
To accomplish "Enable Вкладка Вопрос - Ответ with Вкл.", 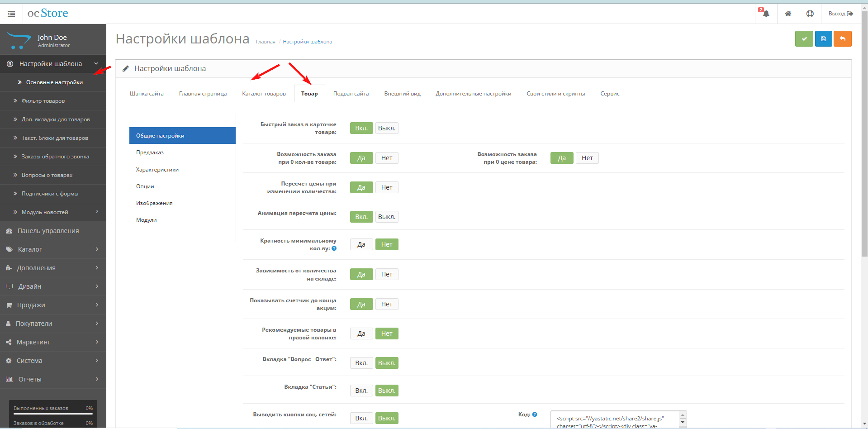I will [x=361, y=363].
